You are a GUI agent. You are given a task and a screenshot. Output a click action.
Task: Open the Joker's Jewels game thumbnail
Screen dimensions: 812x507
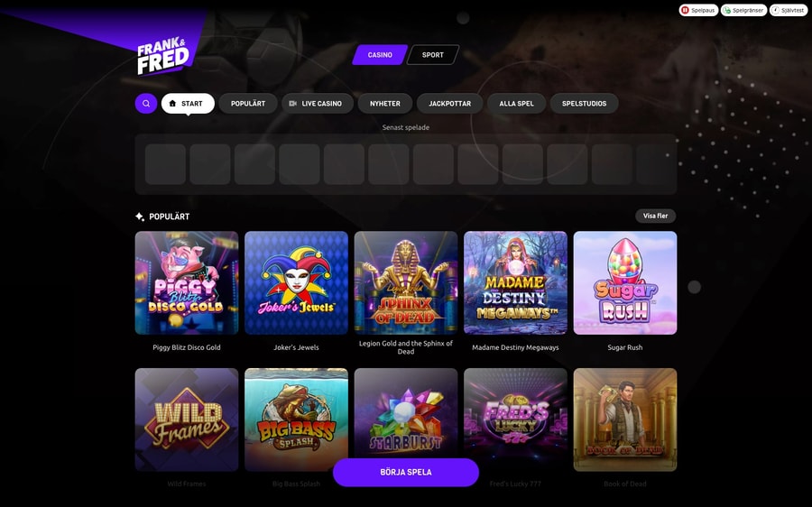point(296,282)
